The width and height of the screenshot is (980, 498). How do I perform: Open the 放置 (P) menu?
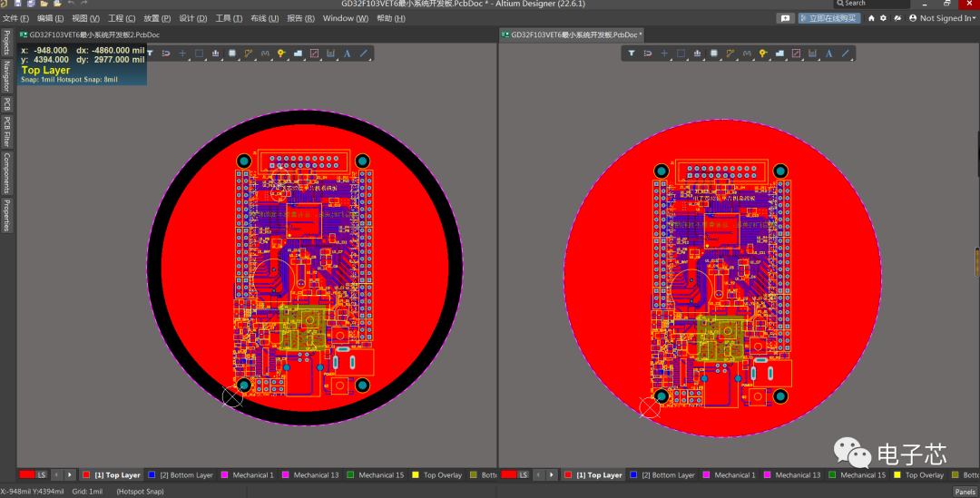[157, 18]
